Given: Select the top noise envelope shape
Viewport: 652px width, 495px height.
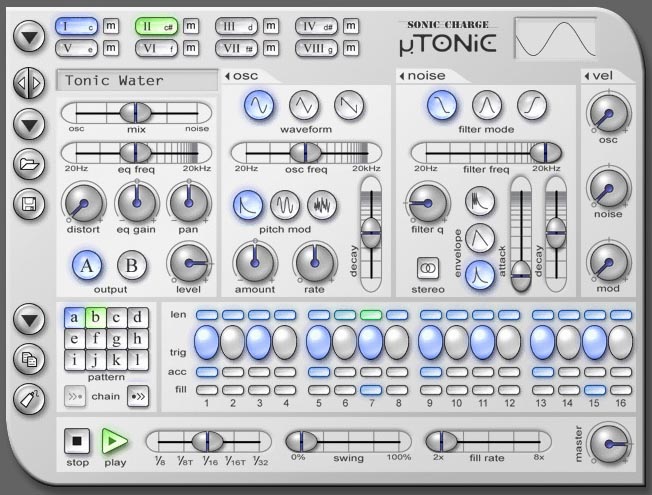Looking at the screenshot, I should click(x=480, y=201).
